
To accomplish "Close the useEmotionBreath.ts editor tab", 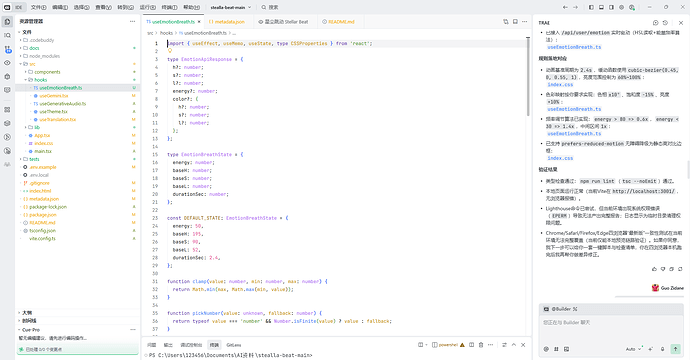I will 199,22.
